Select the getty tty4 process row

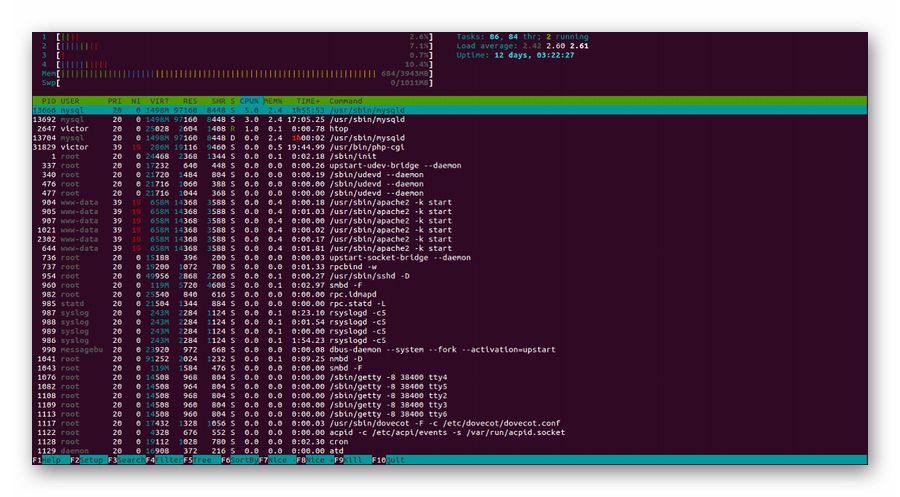point(449,377)
